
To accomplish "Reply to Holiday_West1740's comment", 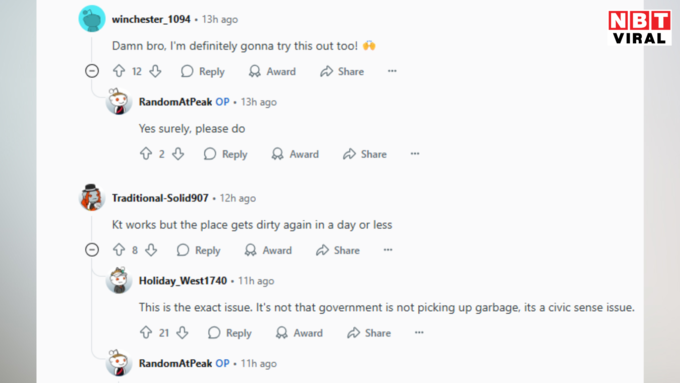I will point(230,333).
